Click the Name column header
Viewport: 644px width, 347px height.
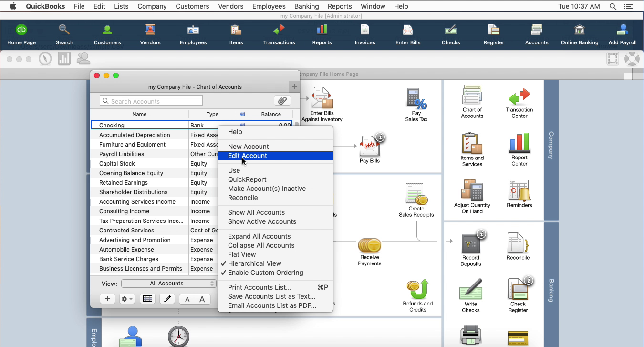[139, 114]
